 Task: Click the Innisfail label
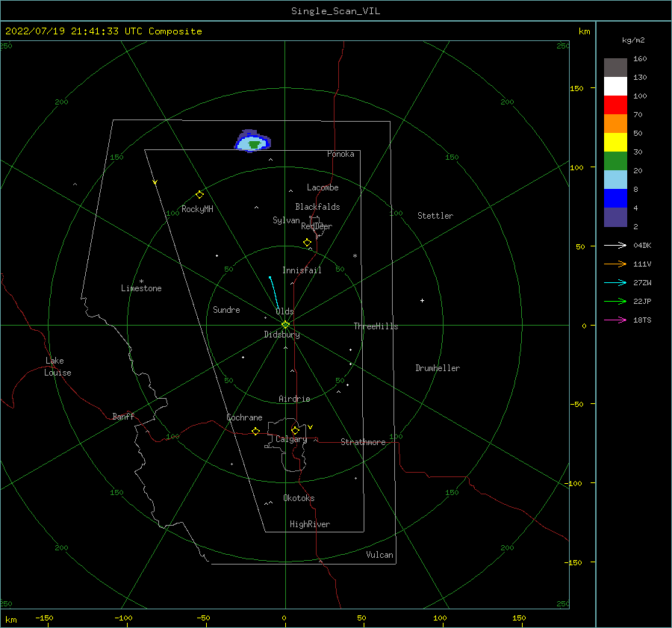302,270
